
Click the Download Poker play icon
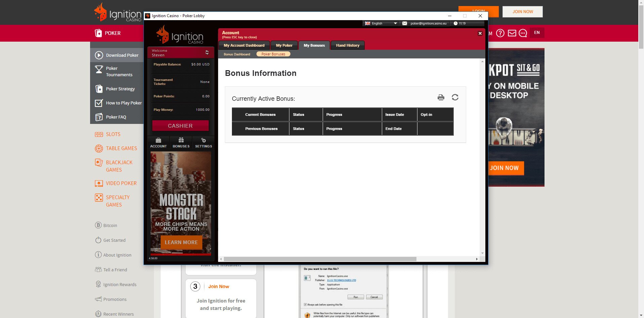[x=99, y=55]
